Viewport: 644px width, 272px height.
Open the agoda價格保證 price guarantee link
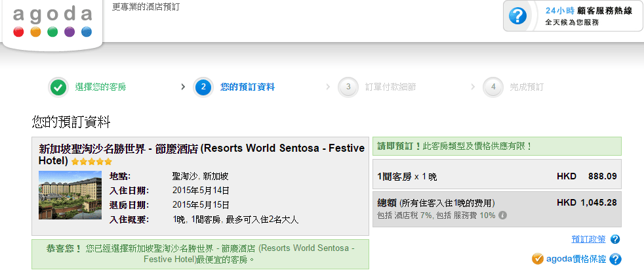[x=576, y=260]
